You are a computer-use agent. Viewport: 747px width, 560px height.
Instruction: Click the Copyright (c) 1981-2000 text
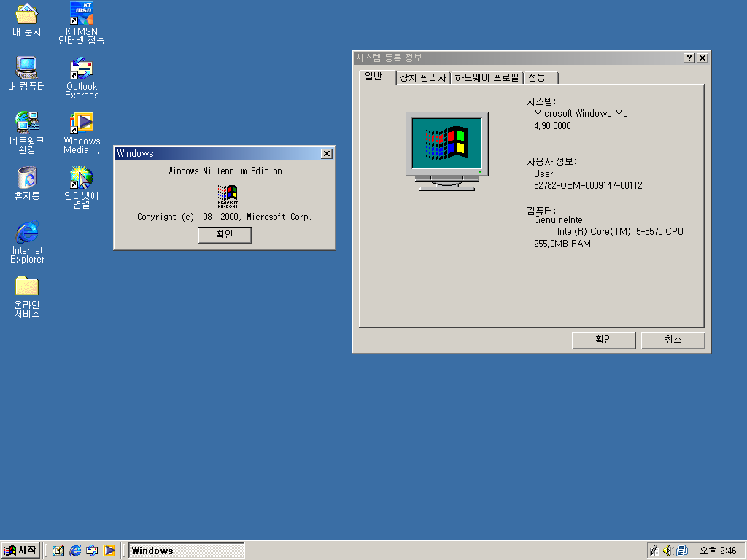click(x=225, y=217)
